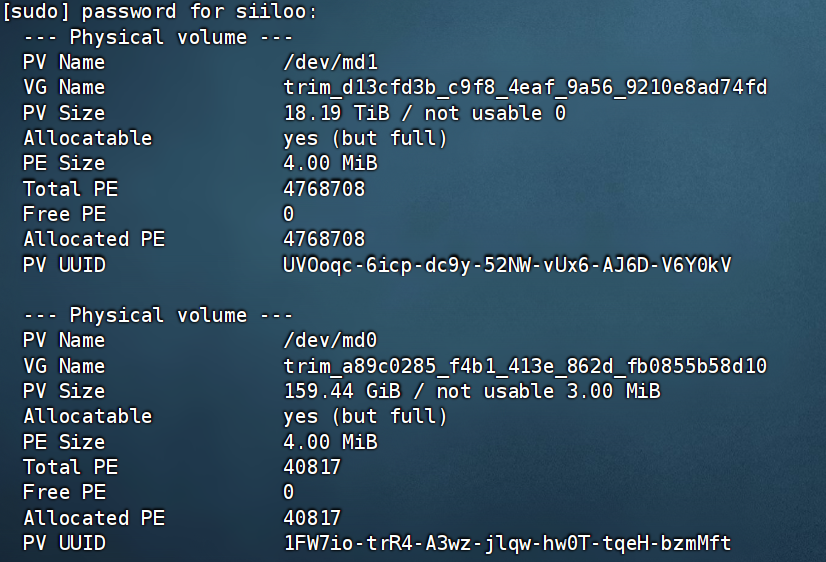Click the PV UUID UVOoqc string
Image resolution: width=826 pixels, height=562 pixels.
coord(507,264)
